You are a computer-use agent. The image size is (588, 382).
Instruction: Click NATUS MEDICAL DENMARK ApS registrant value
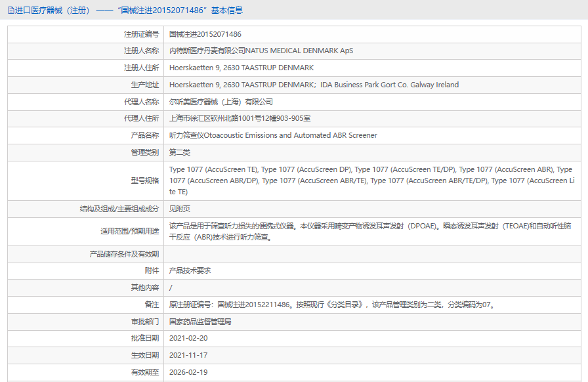(261, 51)
